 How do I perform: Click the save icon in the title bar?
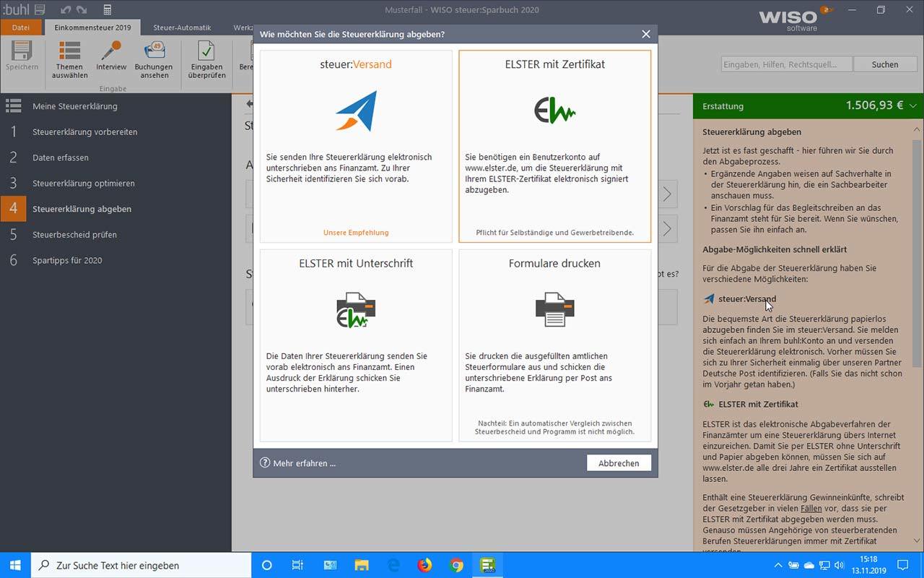tap(39, 9)
